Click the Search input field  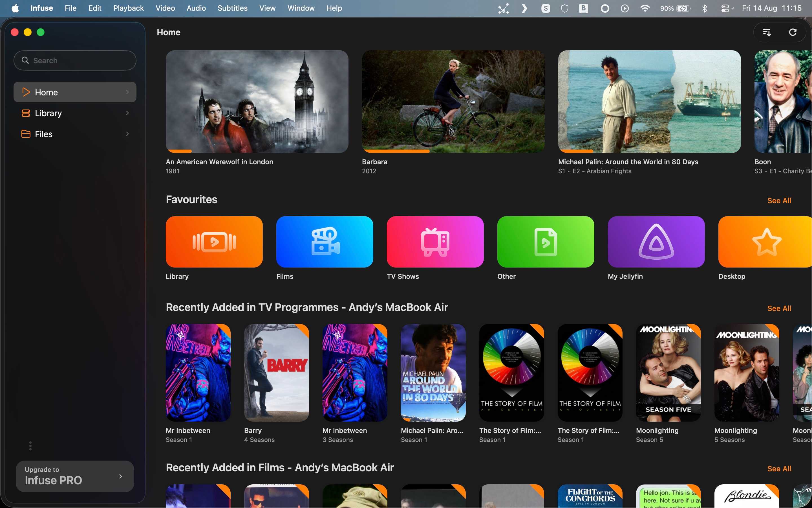click(75, 60)
